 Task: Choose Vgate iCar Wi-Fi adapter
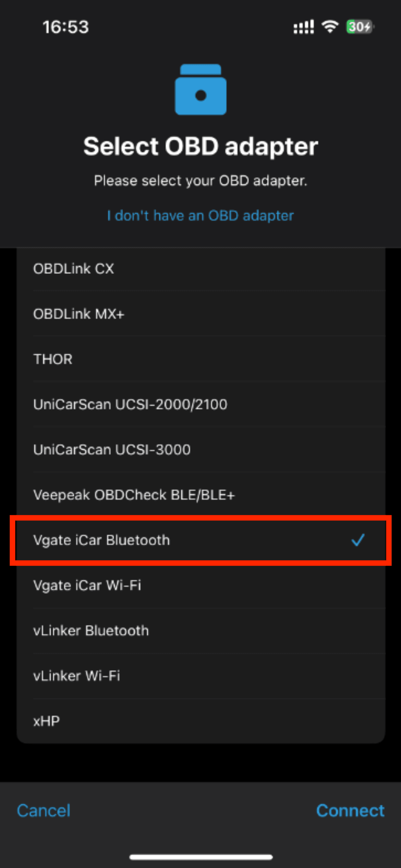click(201, 585)
